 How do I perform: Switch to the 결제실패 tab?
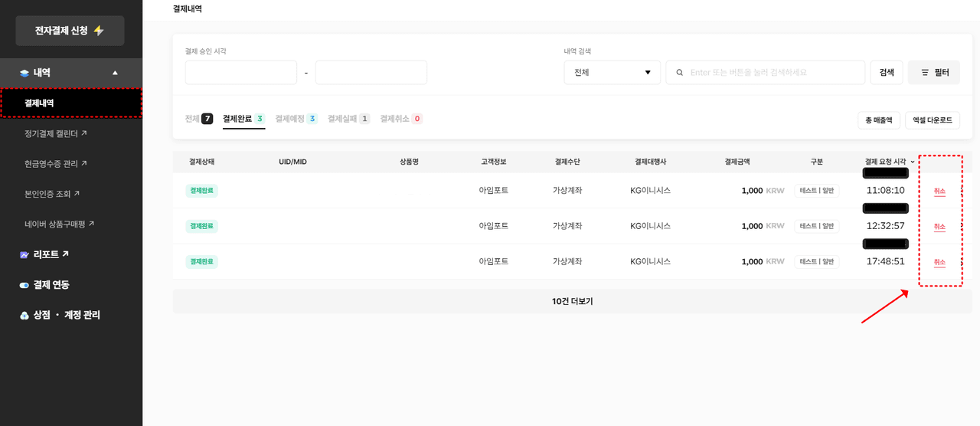[x=348, y=119]
